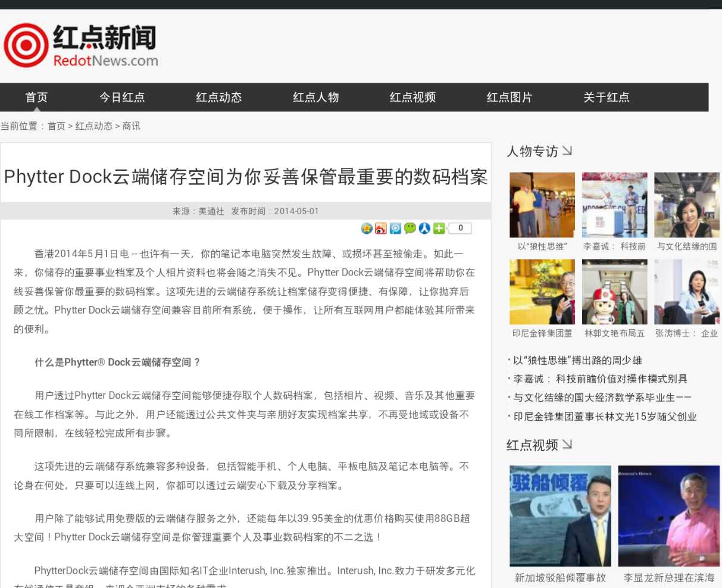Click the RedotNews red target logo
The image size is (722, 588).
[26, 45]
